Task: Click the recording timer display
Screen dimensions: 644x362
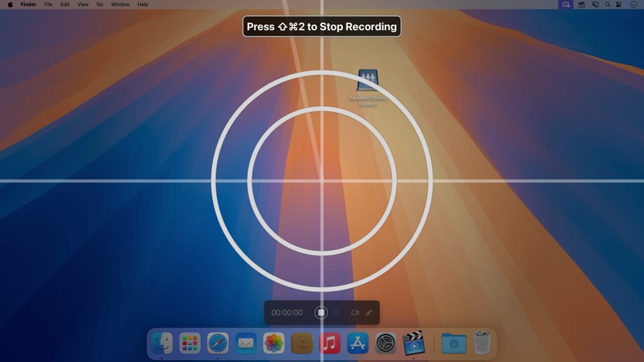Action: pos(287,312)
